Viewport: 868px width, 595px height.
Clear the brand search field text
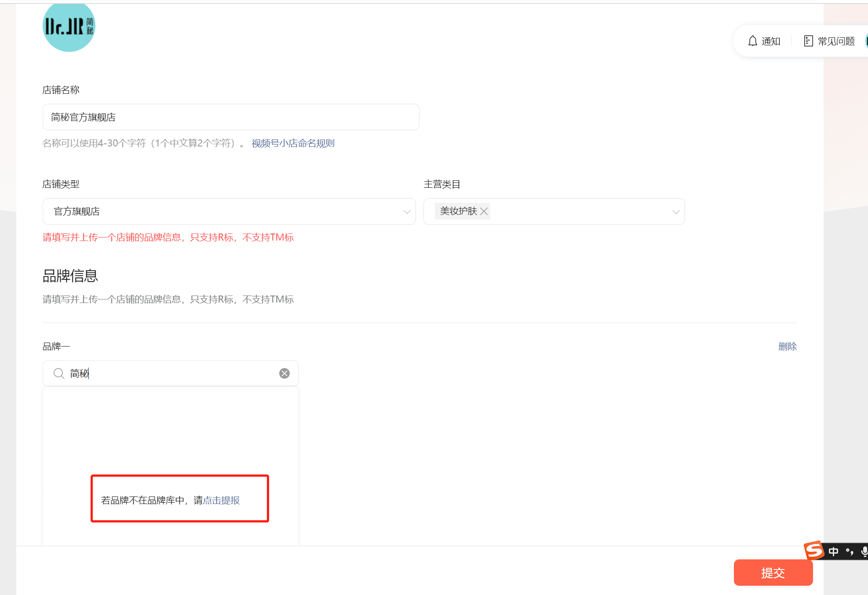coord(284,373)
